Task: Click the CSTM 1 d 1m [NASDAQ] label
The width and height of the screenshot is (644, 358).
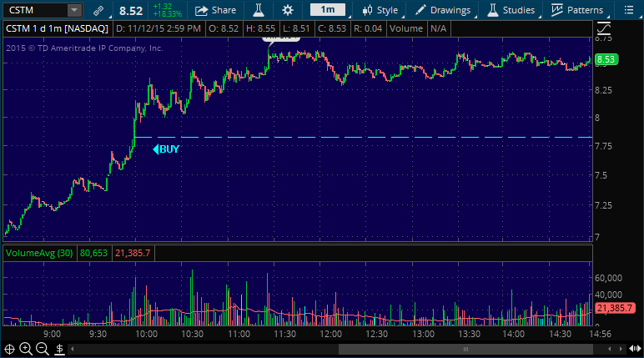Action: [x=57, y=28]
